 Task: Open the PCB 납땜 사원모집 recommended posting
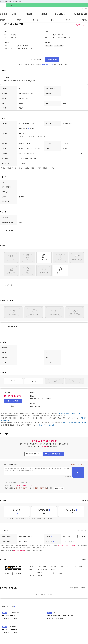[x=9, y=615]
